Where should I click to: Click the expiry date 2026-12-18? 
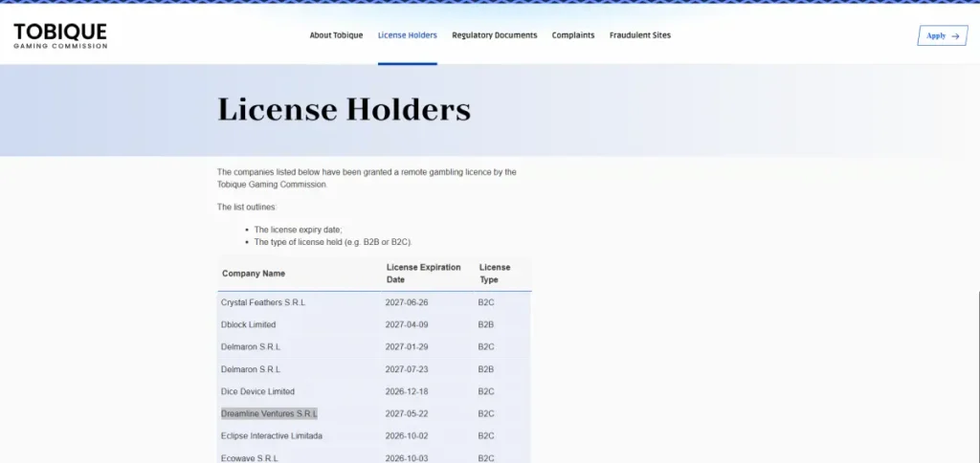click(407, 392)
